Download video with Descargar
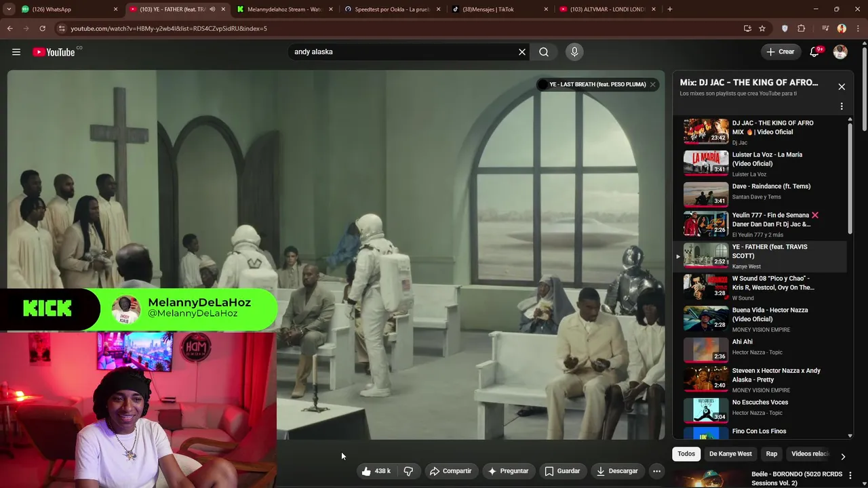Viewport: 868px width, 488px height. tap(617, 471)
